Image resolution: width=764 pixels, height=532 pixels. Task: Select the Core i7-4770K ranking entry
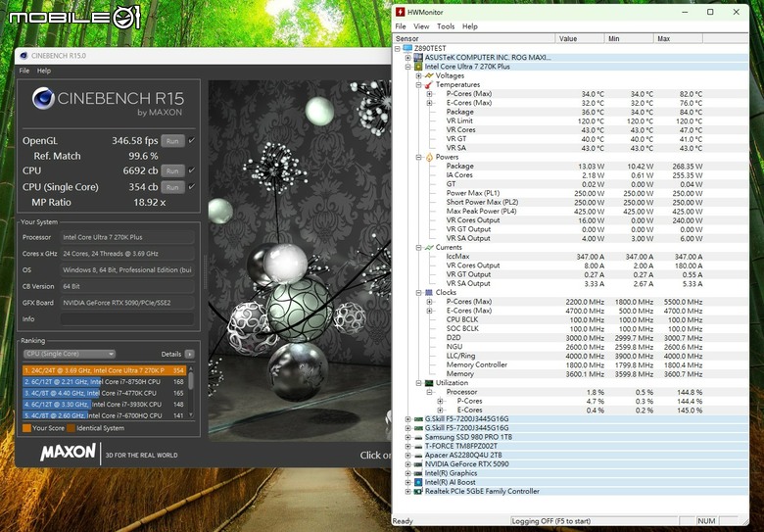pos(104,393)
